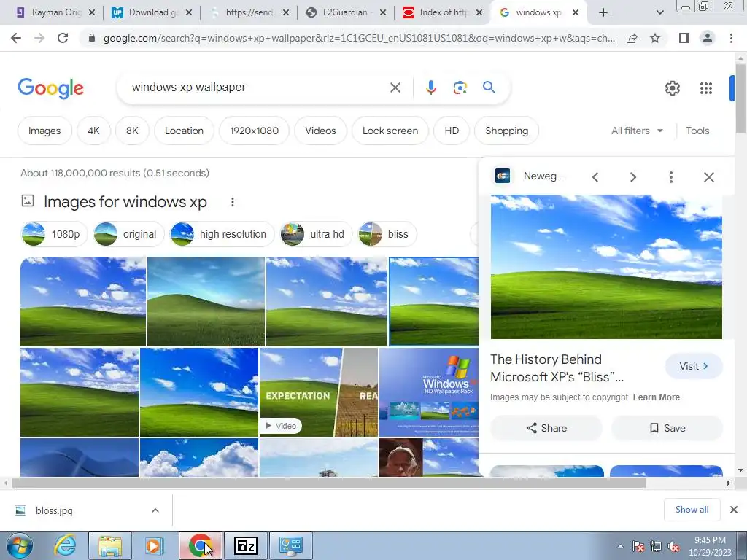Open the tab search dropdown arrow
Screen dimensions: 747x560
pos(659,12)
